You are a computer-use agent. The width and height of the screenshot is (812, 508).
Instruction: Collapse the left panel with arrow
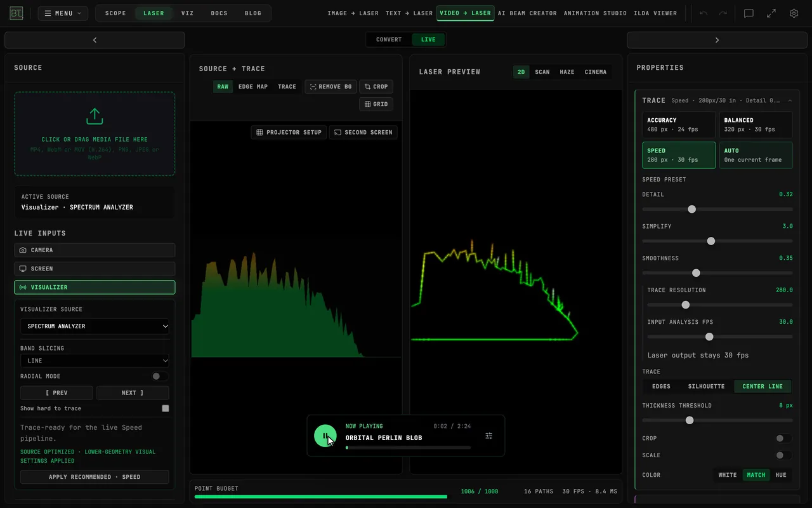tap(95, 40)
